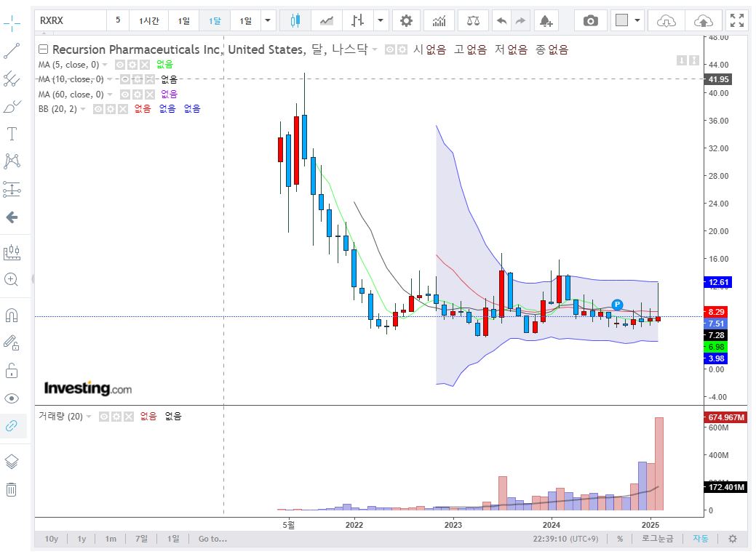Set range to 7일
The height and width of the screenshot is (554, 756).
(142, 539)
